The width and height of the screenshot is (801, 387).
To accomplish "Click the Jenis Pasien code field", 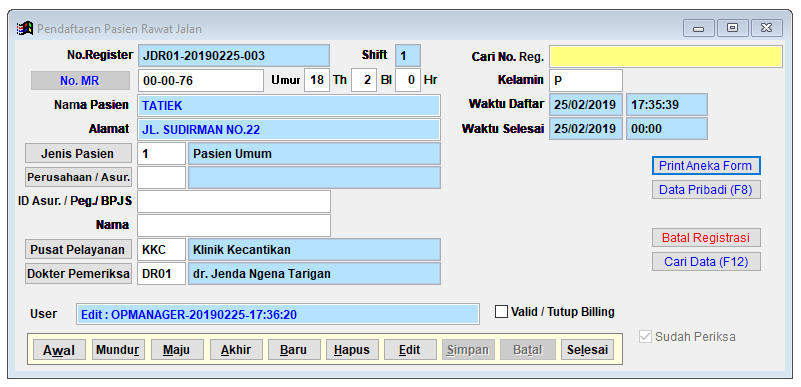I will [x=161, y=154].
